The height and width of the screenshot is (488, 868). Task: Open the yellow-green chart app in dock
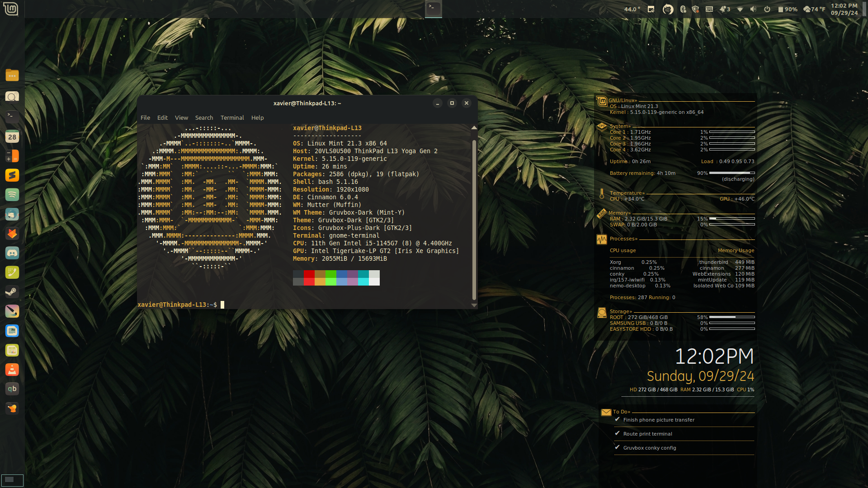point(12,350)
